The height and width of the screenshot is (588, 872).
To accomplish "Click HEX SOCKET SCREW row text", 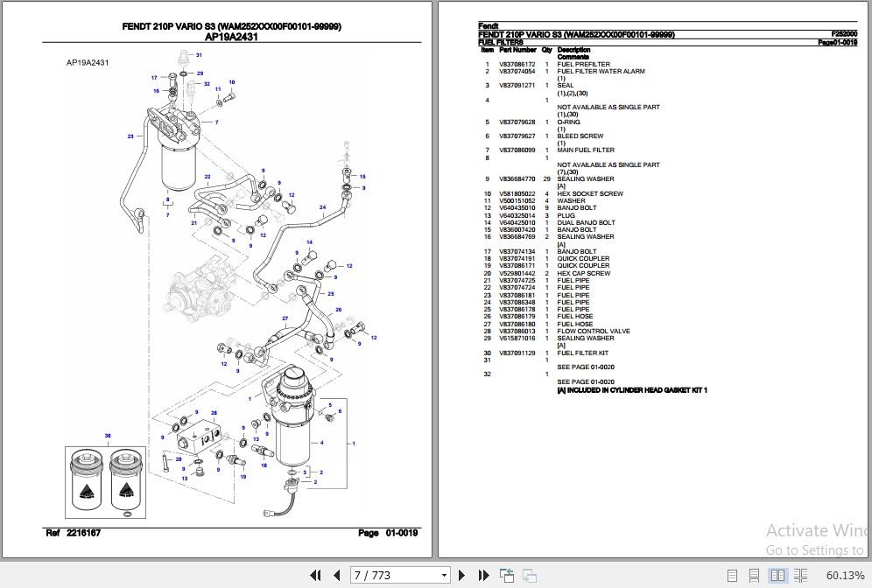I will pyautogui.click(x=590, y=194).
